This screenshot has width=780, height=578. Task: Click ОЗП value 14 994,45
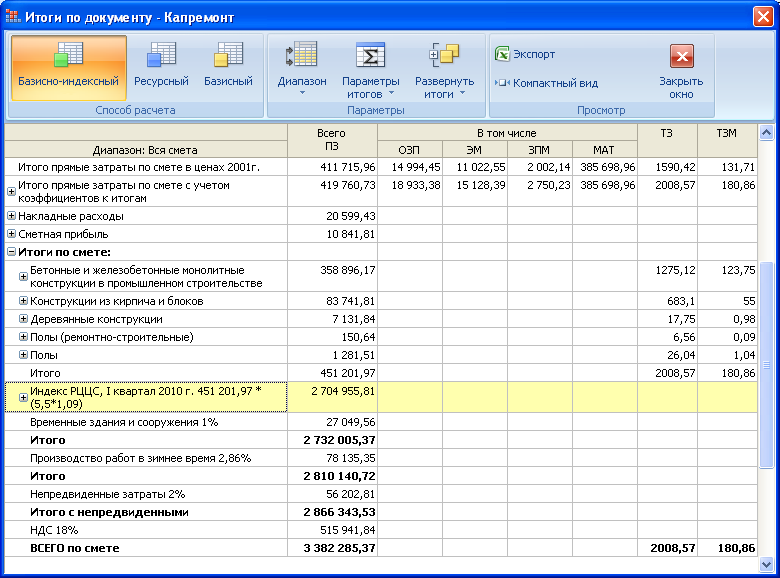pos(416,167)
